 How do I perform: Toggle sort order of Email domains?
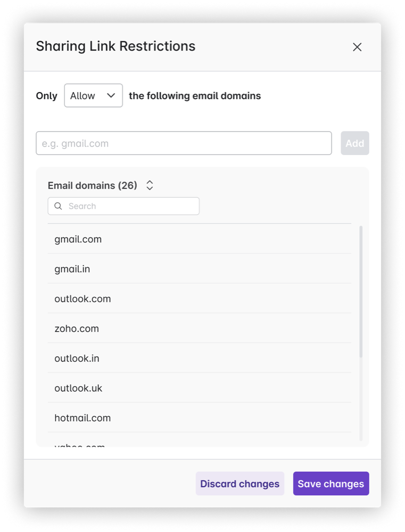(x=150, y=185)
